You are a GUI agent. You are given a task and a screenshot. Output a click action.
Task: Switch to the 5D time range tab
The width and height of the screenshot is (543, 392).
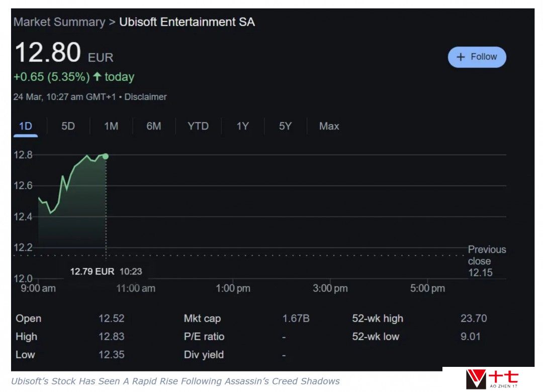coord(68,126)
